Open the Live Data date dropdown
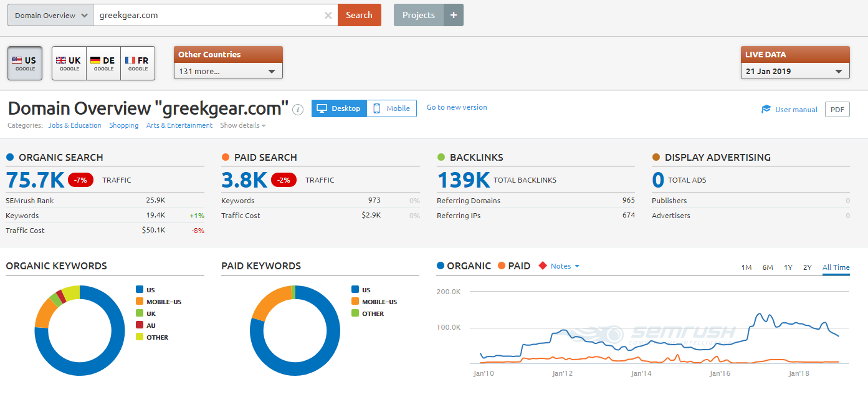Image resolution: width=868 pixels, height=397 pixels. click(795, 71)
